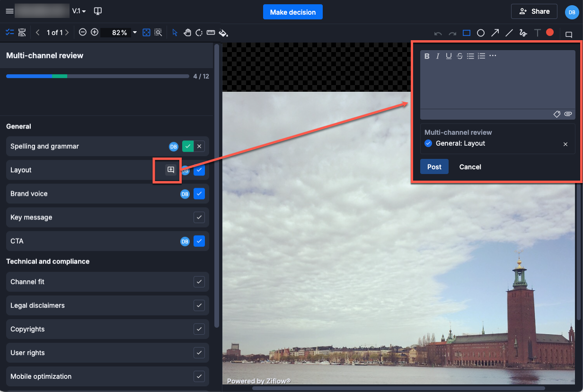583x392 pixels.
Task: Add a label via the tag icon
Action: 557,114
